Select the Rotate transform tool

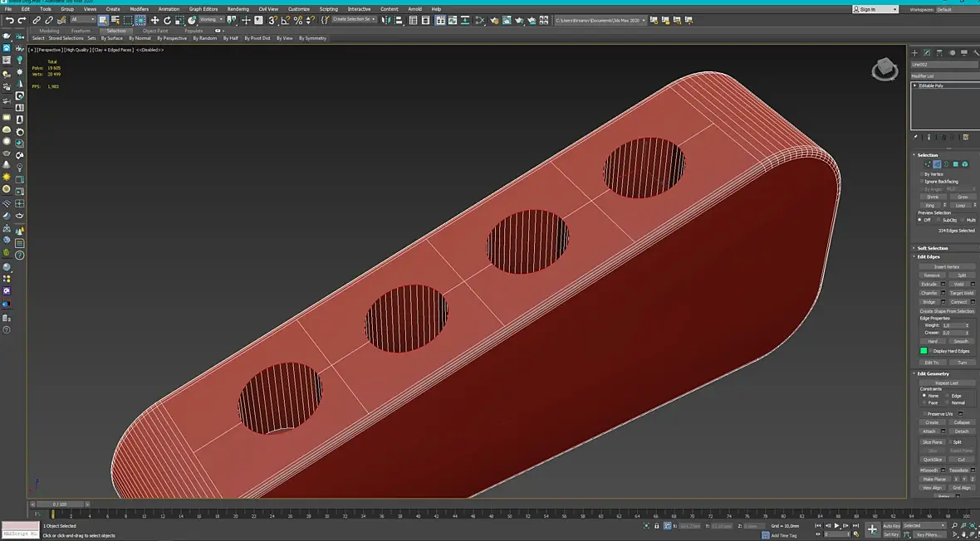coord(167,20)
